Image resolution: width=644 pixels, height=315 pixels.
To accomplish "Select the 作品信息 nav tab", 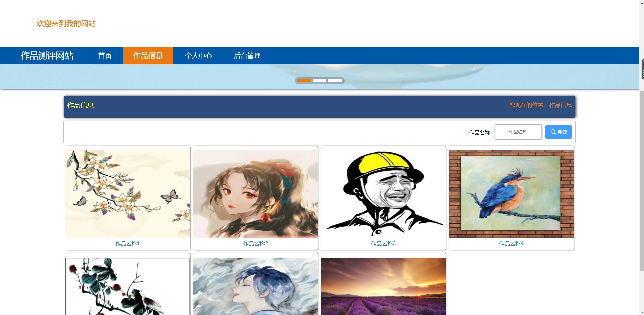I will [x=148, y=56].
